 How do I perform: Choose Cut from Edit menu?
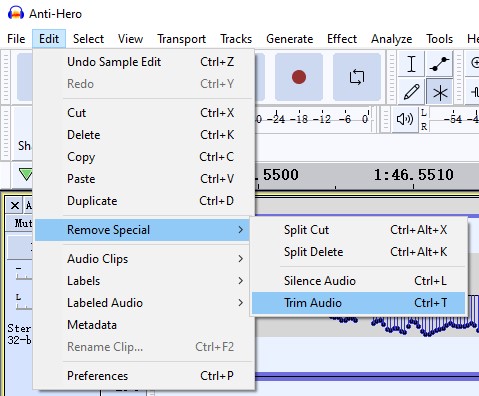[x=144, y=113]
